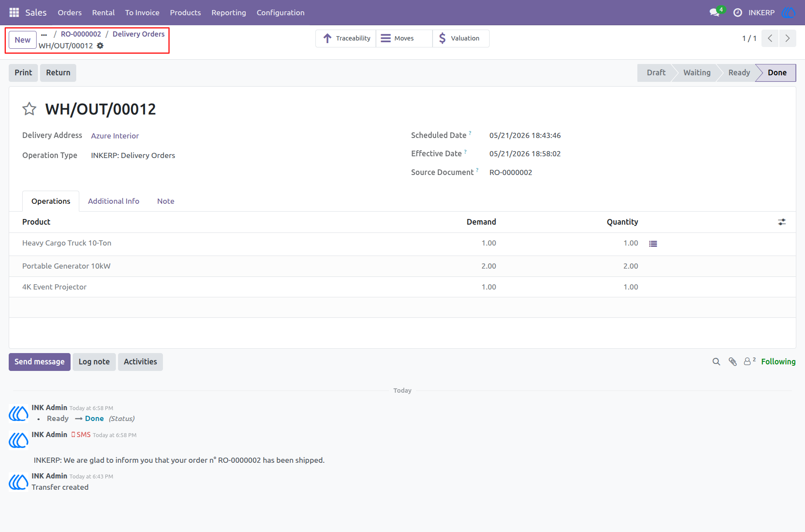805x532 pixels.
Task: Open the Reporting menu
Action: (x=229, y=13)
